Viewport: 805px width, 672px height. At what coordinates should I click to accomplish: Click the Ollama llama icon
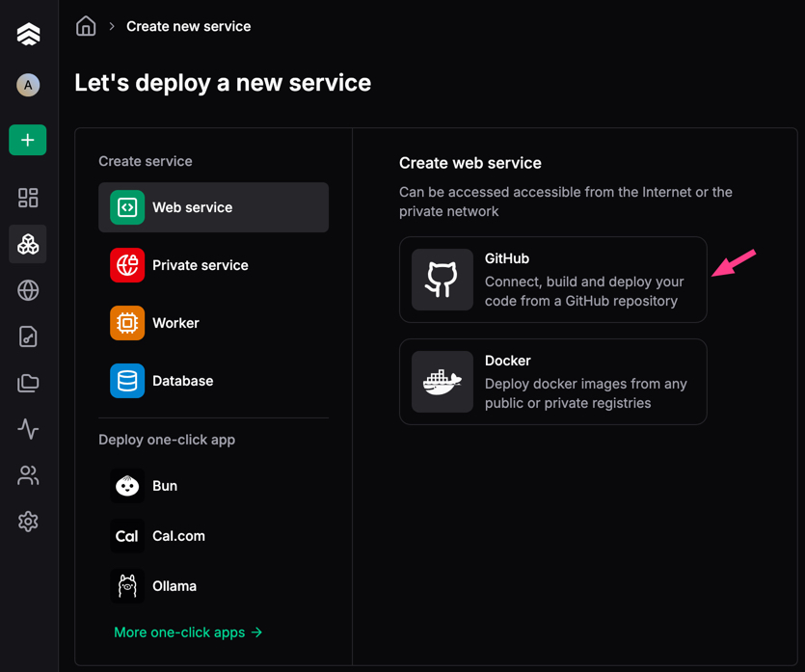tap(127, 586)
